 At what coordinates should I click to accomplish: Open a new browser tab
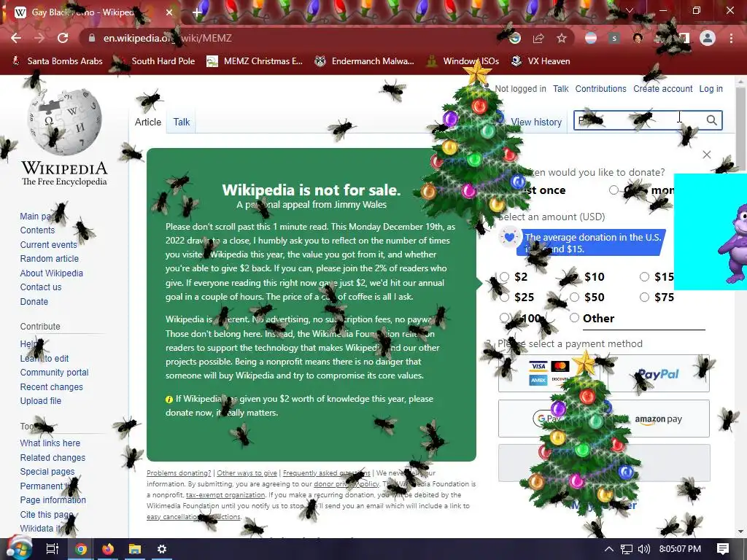pyautogui.click(x=197, y=12)
